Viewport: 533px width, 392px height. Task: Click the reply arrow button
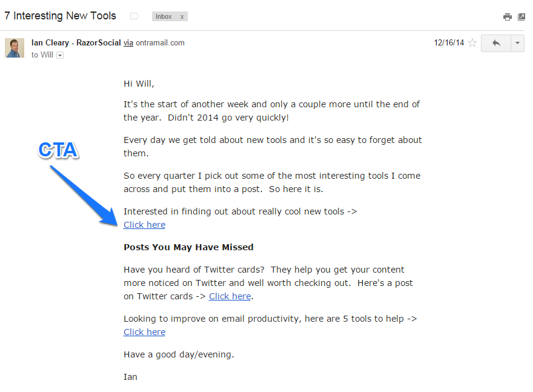click(x=496, y=43)
